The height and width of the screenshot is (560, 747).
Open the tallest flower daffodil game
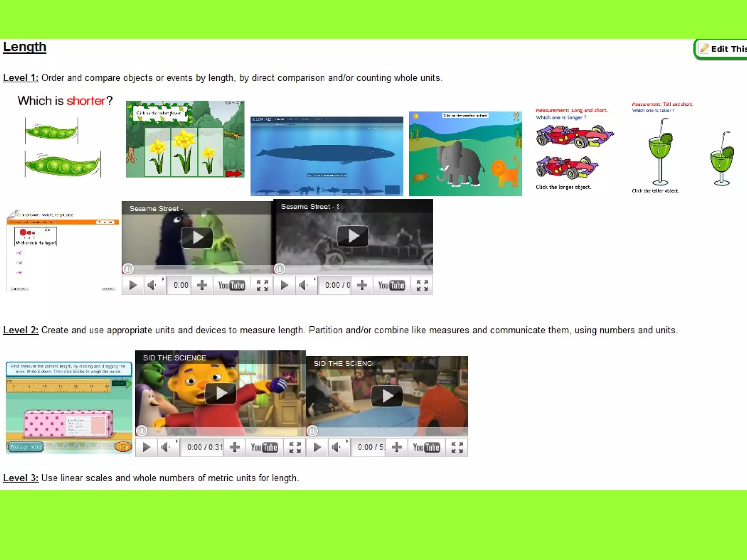coord(185,139)
